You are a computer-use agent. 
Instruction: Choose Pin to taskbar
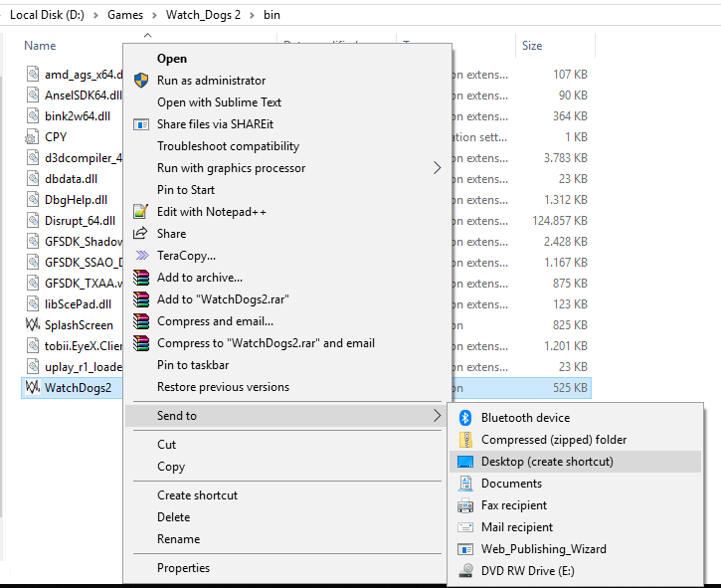point(193,365)
